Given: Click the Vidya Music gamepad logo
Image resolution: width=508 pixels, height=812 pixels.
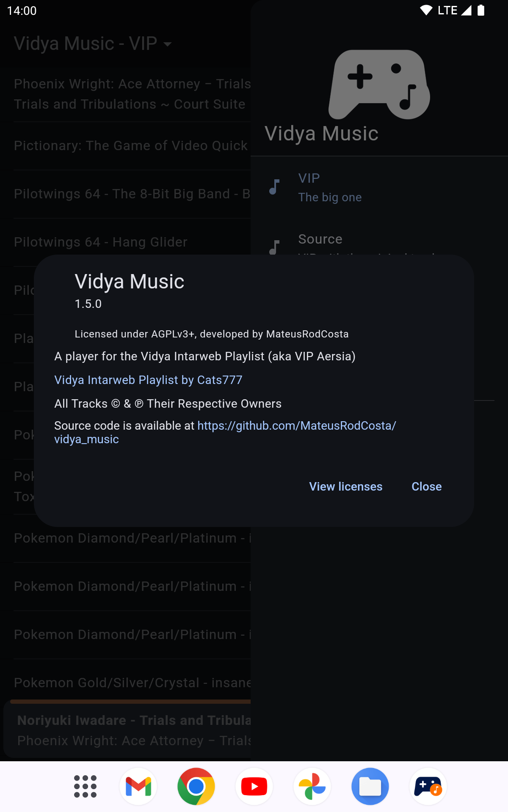Looking at the screenshot, I should point(379,84).
